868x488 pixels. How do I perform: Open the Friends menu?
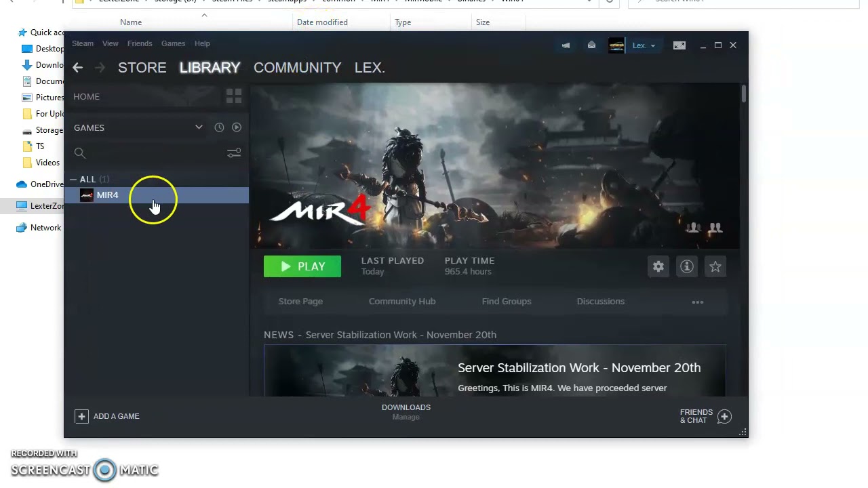(140, 43)
